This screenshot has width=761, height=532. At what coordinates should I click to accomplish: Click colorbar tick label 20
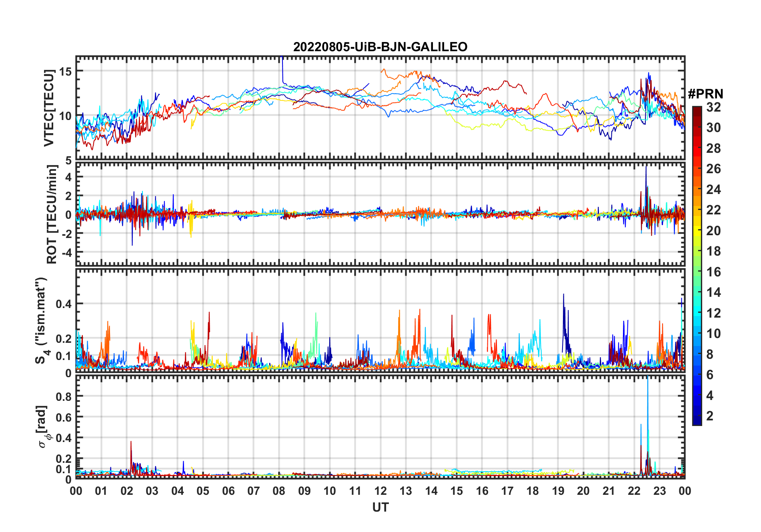[x=713, y=230]
